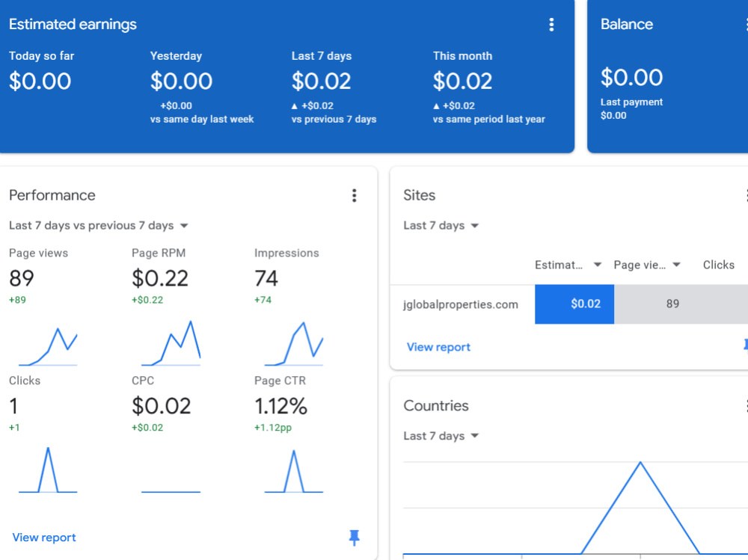
Task: Open the Sites Last 7 days dropdown
Action: tap(441, 226)
